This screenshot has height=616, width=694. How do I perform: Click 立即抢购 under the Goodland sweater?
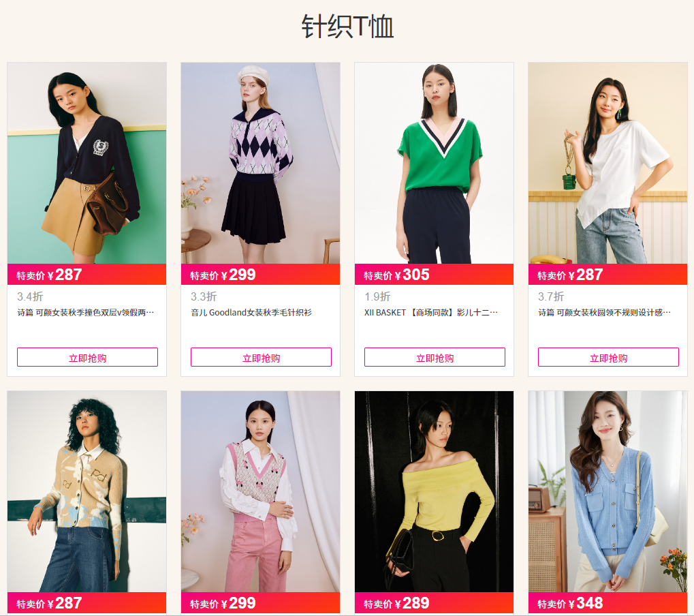click(x=261, y=357)
